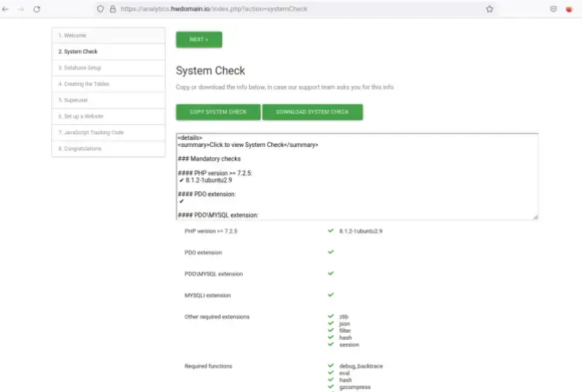Click the 'zlib' extension text
This screenshot has height=392, width=582.
344,317
